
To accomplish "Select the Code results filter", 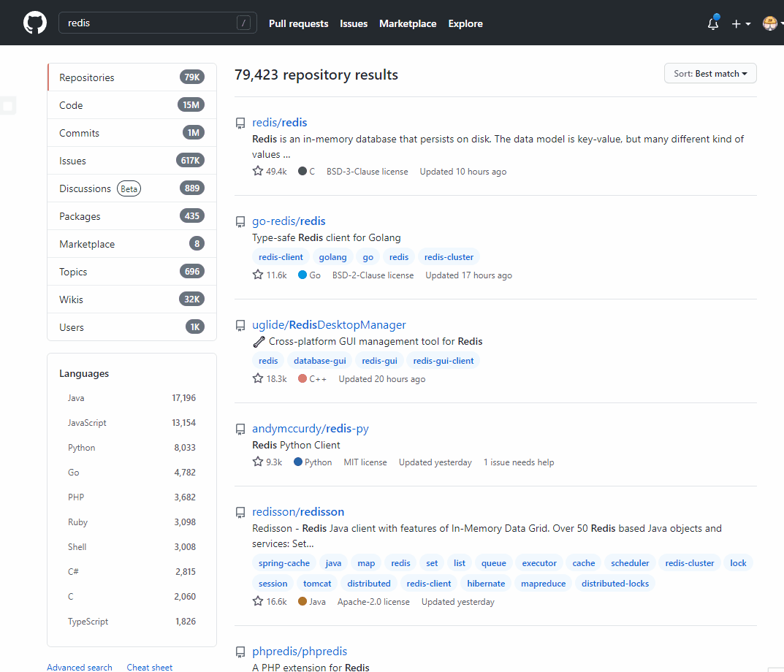I will coord(71,105).
